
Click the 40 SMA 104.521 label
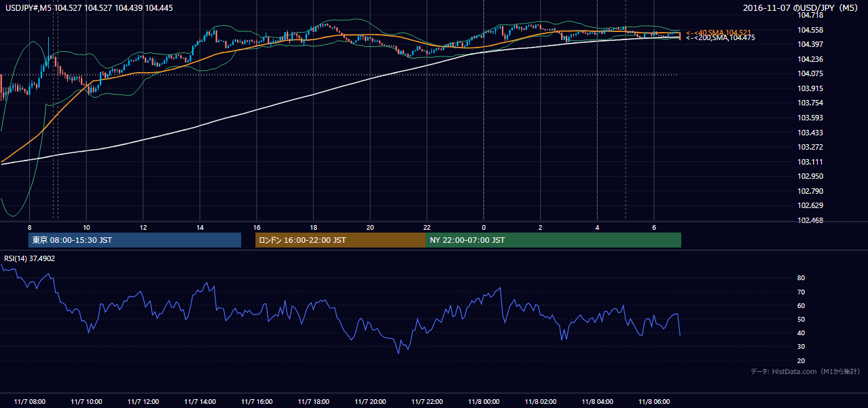click(x=719, y=33)
